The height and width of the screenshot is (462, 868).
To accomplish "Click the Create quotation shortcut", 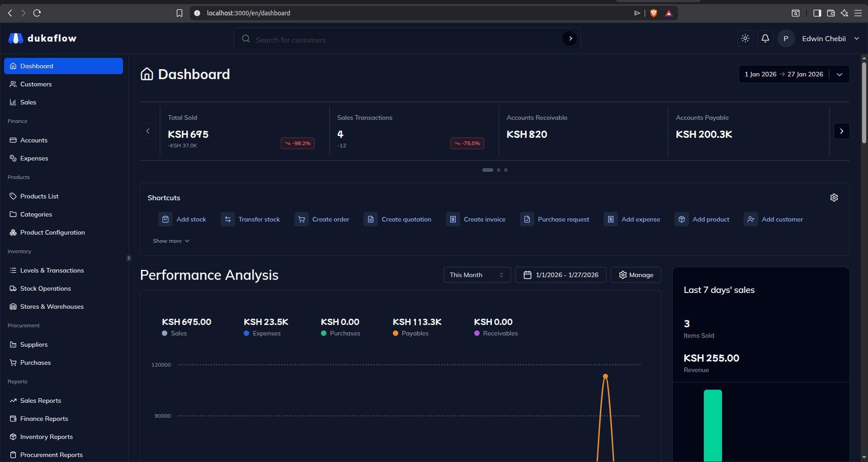I will tap(398, 219).
